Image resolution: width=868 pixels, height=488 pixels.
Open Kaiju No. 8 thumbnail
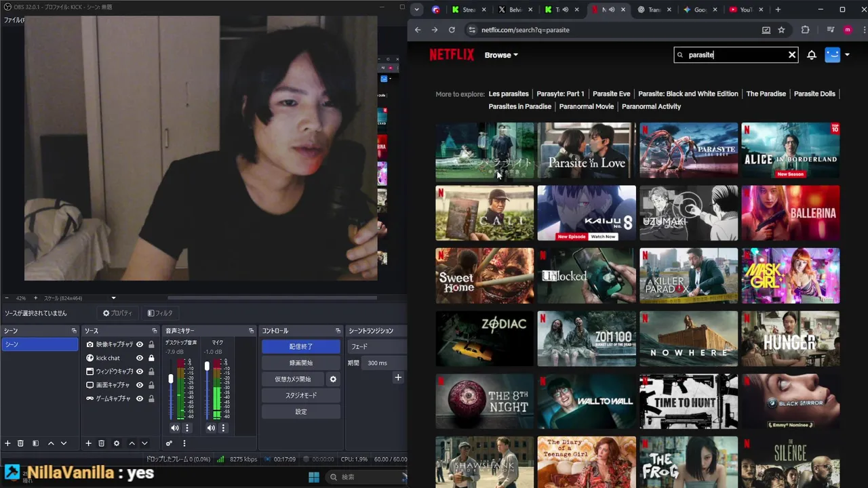[x=587, y=213]
